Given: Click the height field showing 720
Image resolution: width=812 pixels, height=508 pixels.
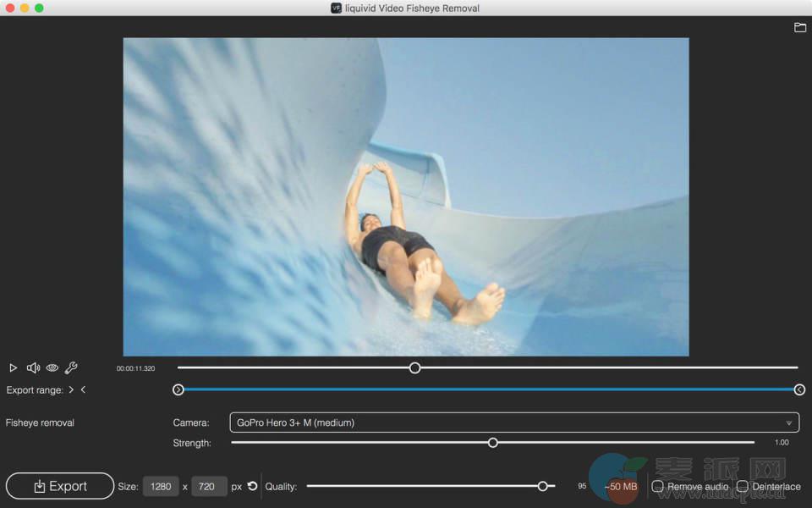Looking at the screenshot, I should (x=207, y=487).
